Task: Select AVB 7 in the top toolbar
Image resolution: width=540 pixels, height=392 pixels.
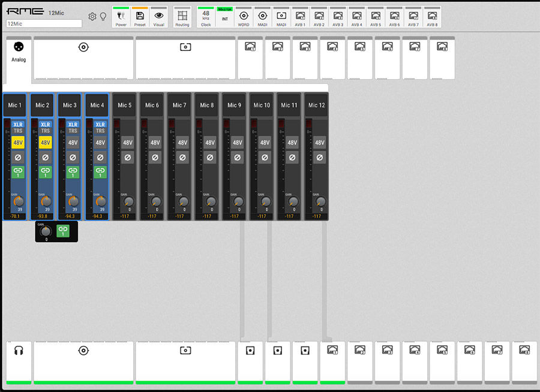Action: tap(413, 17)
